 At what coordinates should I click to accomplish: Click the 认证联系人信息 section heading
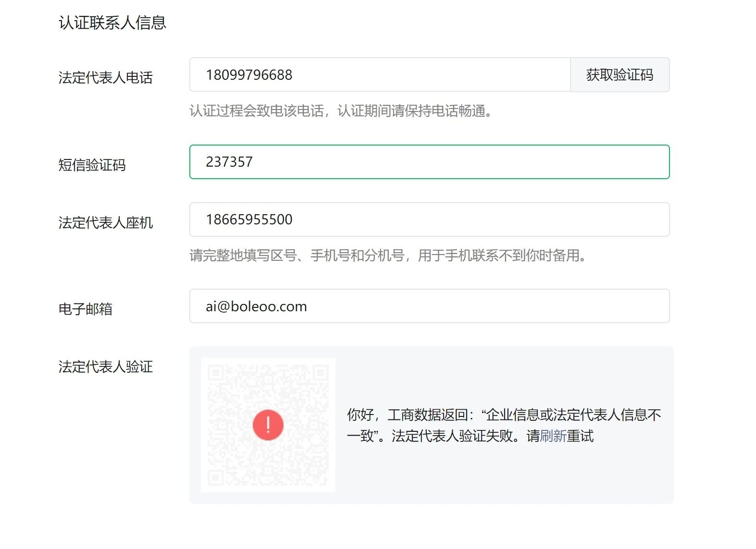click(112, 23)
